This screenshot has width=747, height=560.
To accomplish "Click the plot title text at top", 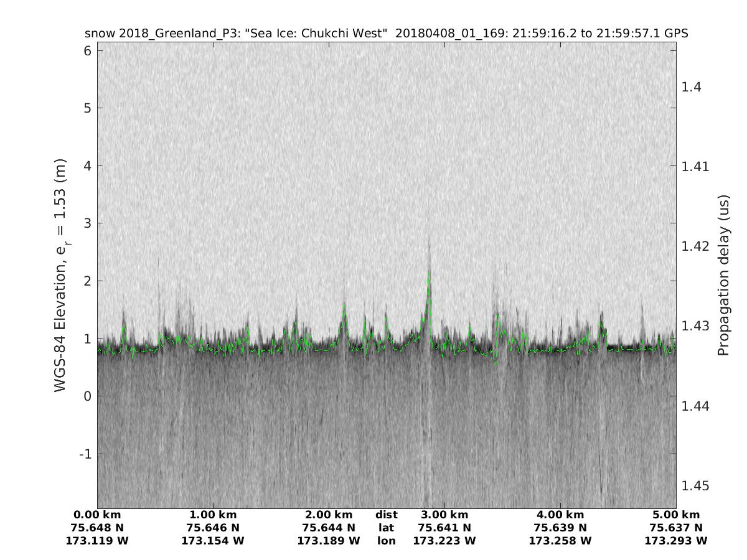I will pos(386,34).
